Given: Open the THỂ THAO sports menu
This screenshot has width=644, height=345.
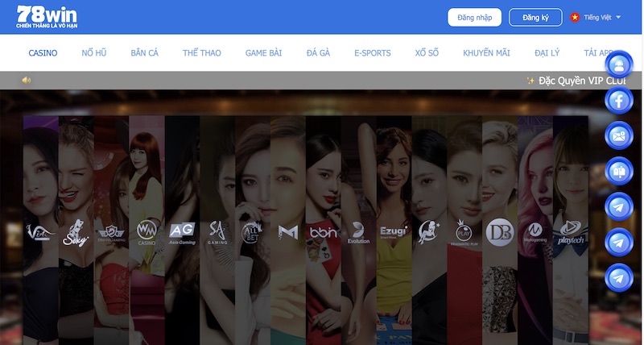Looking at the screenshot, I should click(x=202, y=53).
